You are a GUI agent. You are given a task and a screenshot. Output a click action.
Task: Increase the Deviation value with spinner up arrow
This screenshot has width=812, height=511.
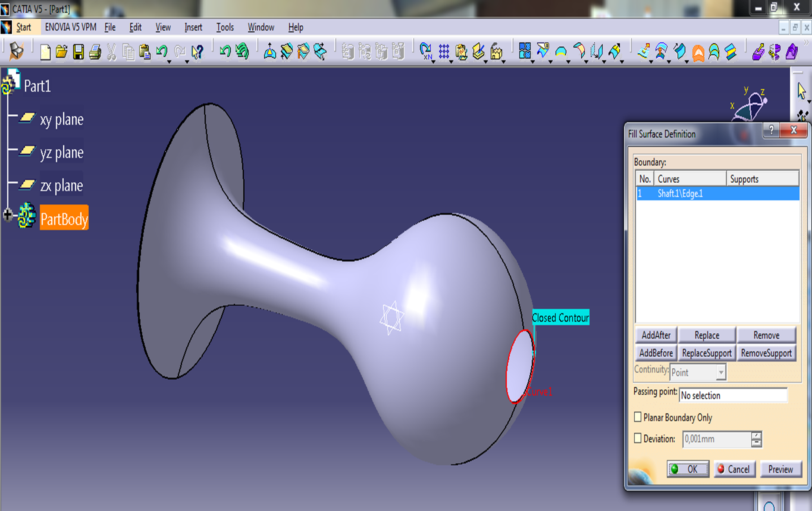756,435
